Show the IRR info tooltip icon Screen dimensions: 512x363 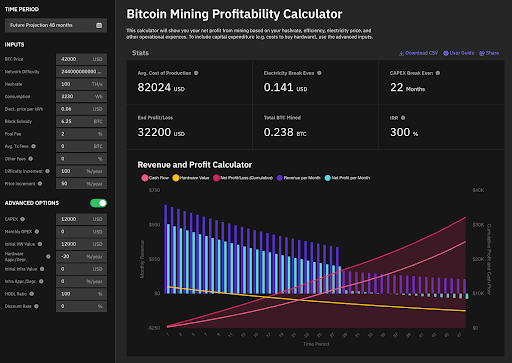pos(403,118)
